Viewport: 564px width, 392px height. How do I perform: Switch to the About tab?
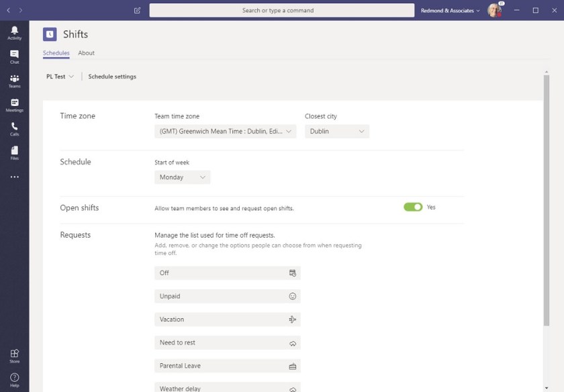point(86,53)
